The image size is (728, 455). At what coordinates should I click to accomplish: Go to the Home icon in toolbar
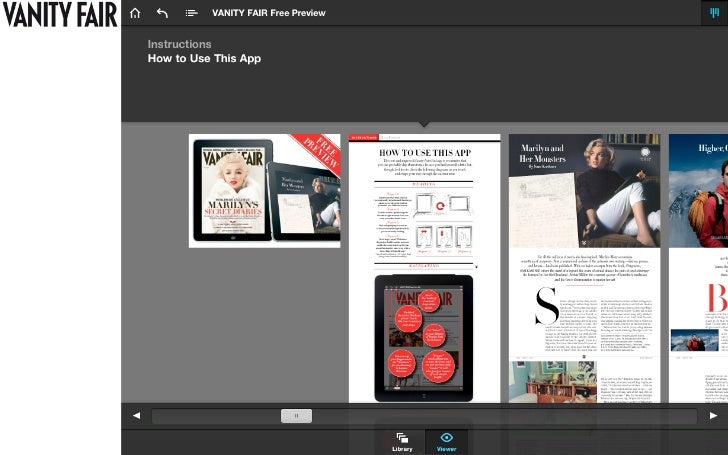(135, 13)
